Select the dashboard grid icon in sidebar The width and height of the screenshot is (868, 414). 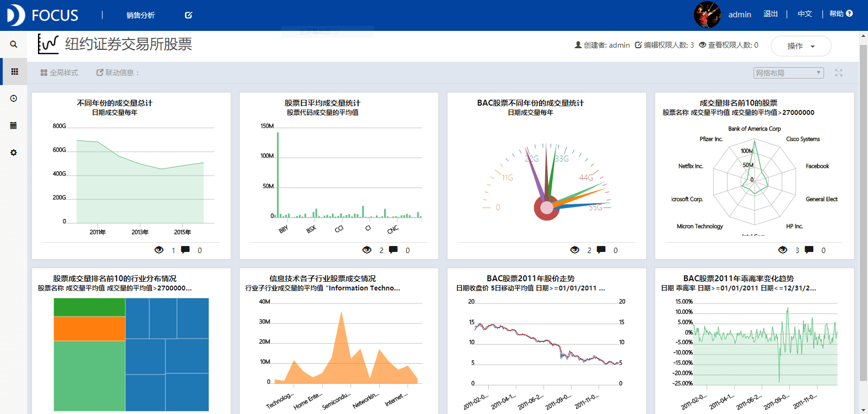15,72
